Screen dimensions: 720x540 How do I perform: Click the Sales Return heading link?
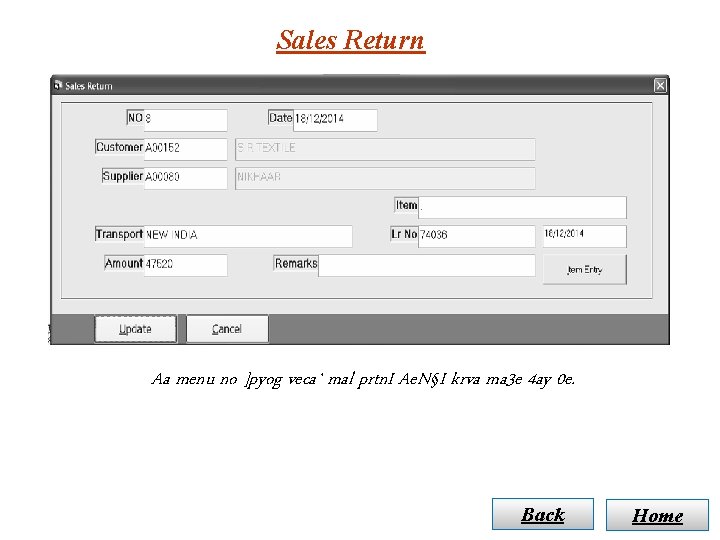pyautogui.click(x=350, y=40)
